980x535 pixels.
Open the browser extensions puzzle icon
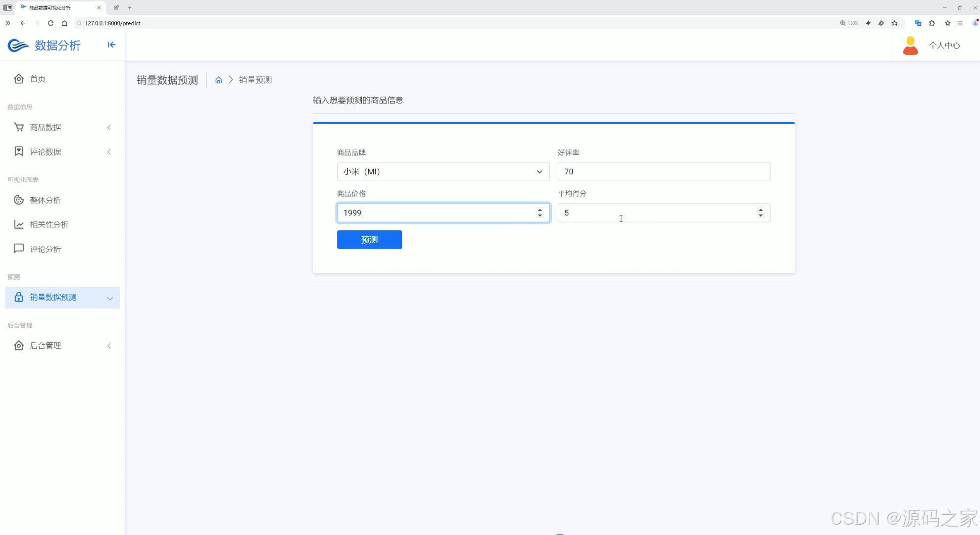[x=932, y=23]
